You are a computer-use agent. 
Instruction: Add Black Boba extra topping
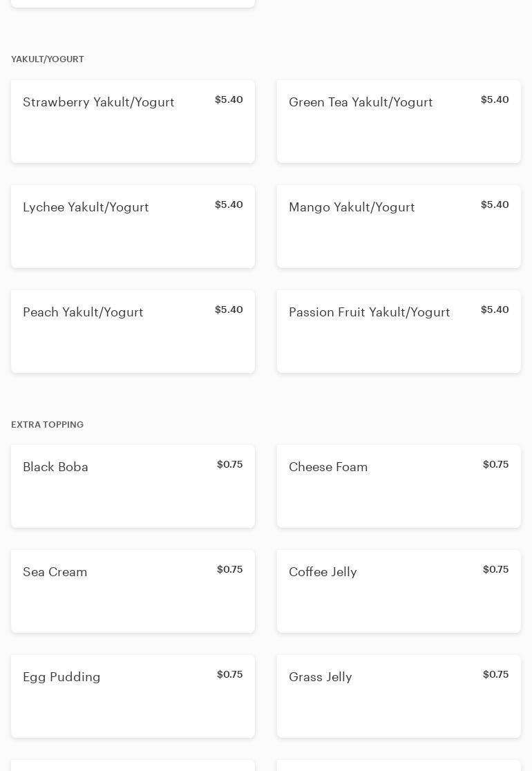click(x=133, y=486)
